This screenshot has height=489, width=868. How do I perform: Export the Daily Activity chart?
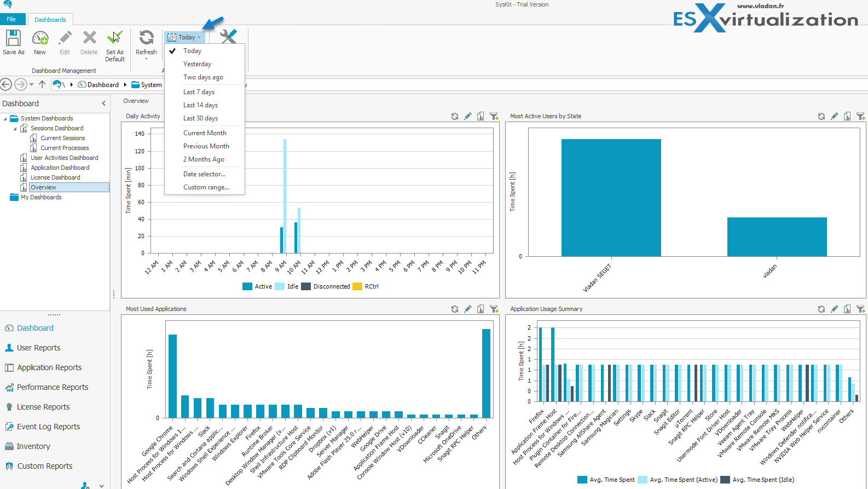pyautogui.click(x=481, y=116)
